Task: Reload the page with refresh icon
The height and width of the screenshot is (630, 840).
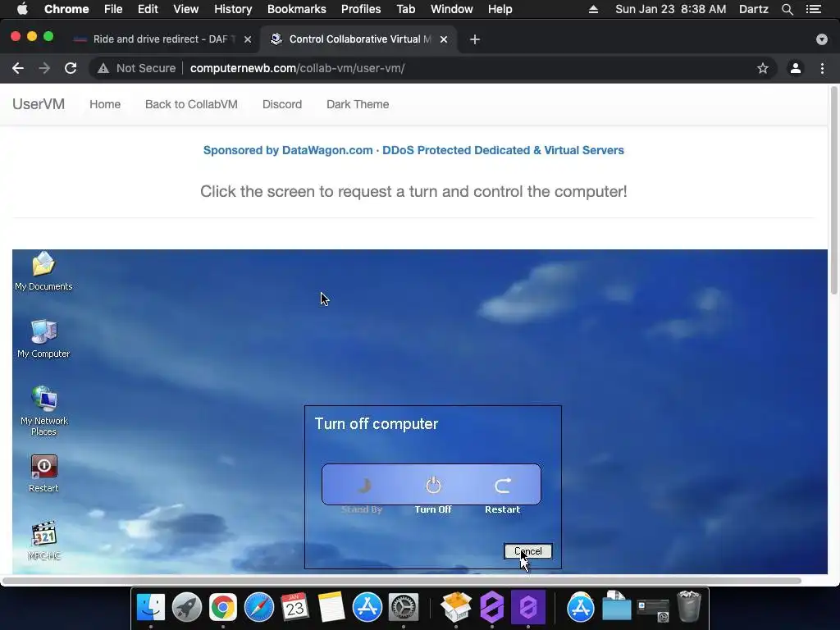Action: tap(71, 68)
